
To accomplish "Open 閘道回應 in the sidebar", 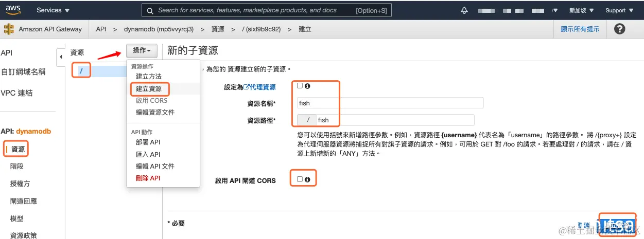I will (x=24, y=201).
